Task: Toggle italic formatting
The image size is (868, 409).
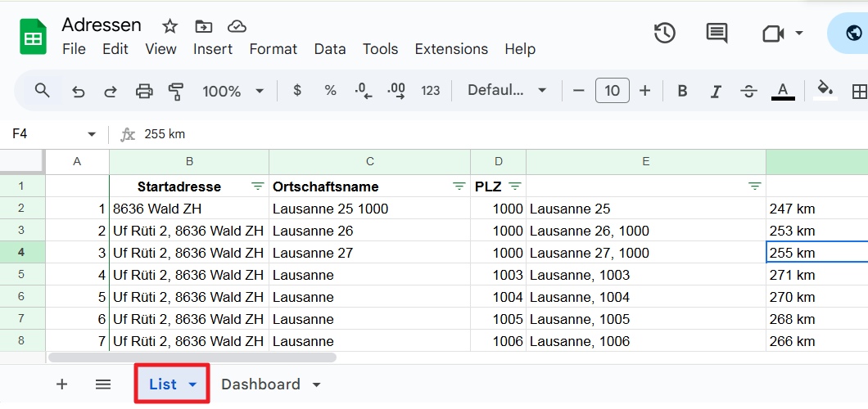Action: click(x=716, y=91)
